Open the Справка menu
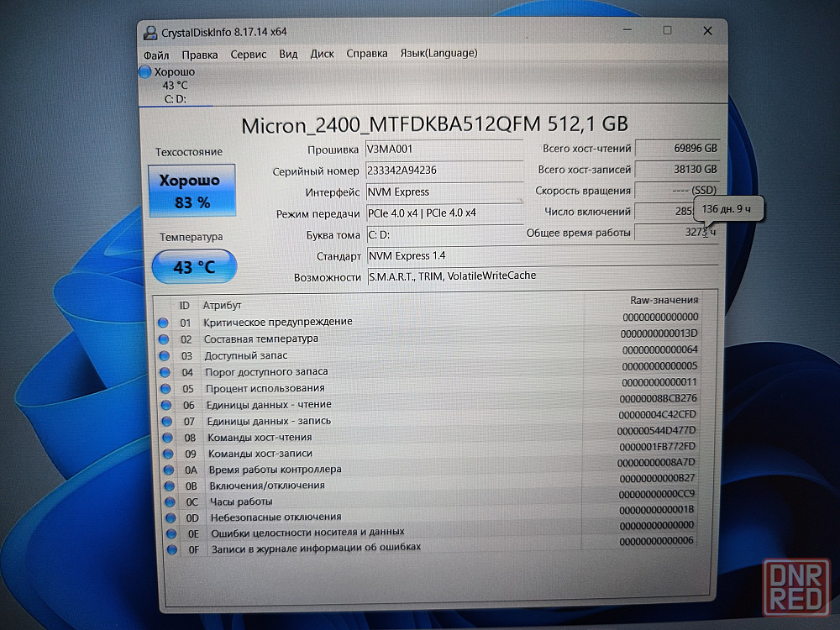This screenshot has height=630, width=840. coord(366,53)
